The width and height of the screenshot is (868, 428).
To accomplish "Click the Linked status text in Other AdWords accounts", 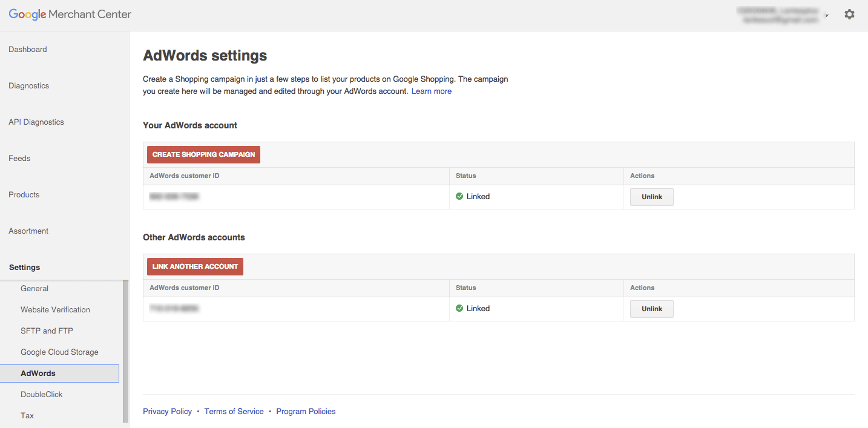I will pos(478,308).
